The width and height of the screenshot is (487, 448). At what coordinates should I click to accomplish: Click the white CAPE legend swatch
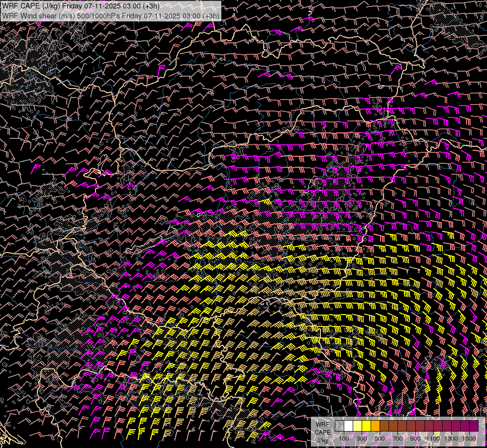click(349, 426)
